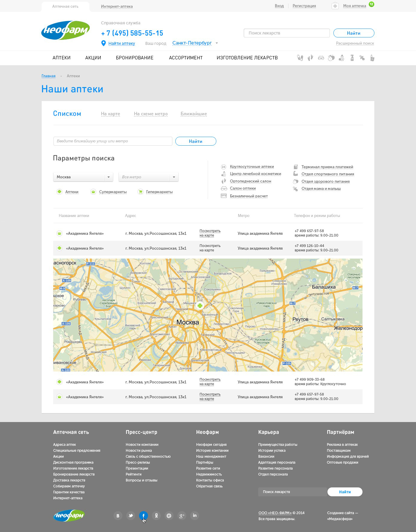This screenshot has height=532, width=416.
Task: Click the Поиск лекарств field in header
Action: tap(286, 33)
